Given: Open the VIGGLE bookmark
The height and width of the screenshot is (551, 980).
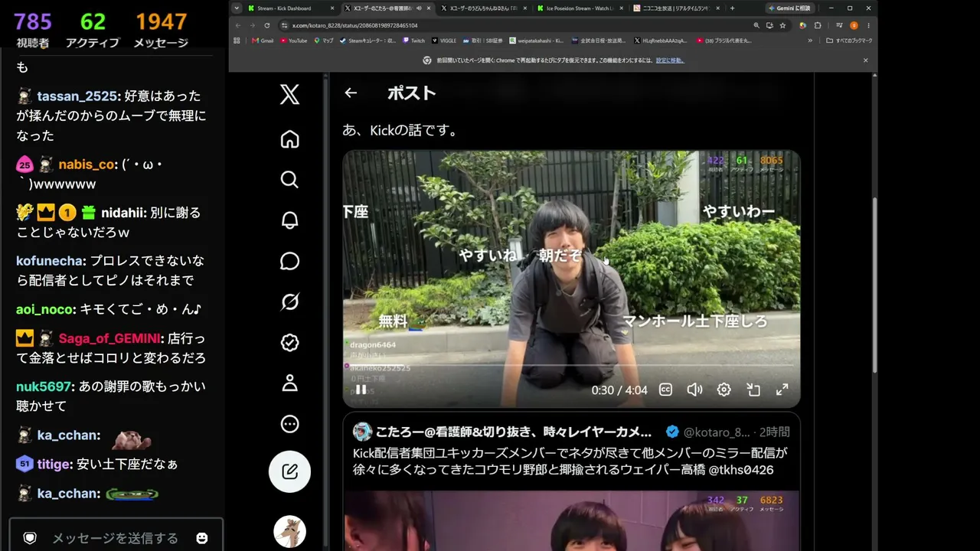Looking at the screenshot, I should pyautogui.click(x=446, y=41).
